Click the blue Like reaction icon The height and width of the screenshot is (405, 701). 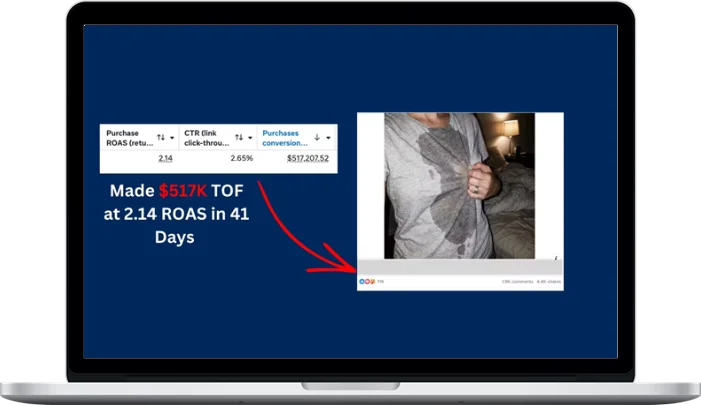click(x=361, y=282)
